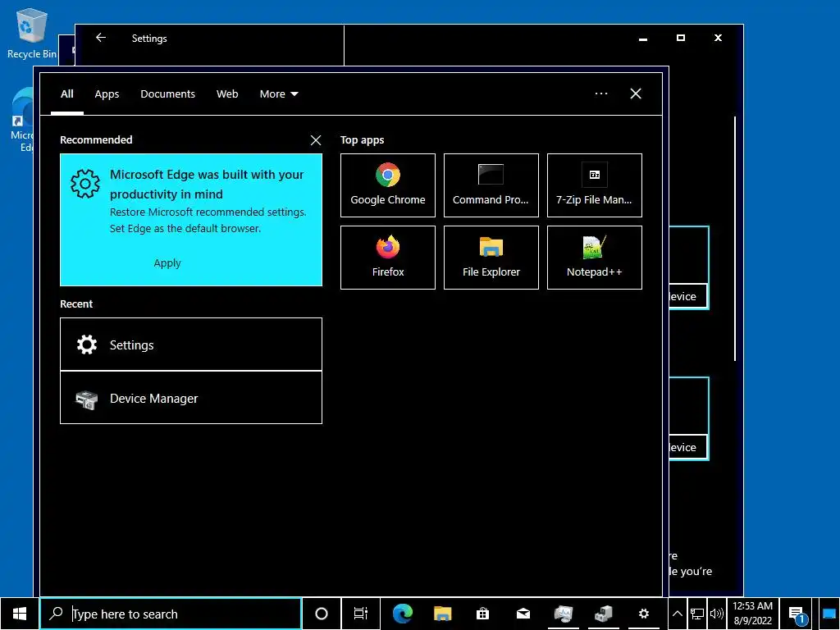Switch to the Apps search tab

point(107,94)
